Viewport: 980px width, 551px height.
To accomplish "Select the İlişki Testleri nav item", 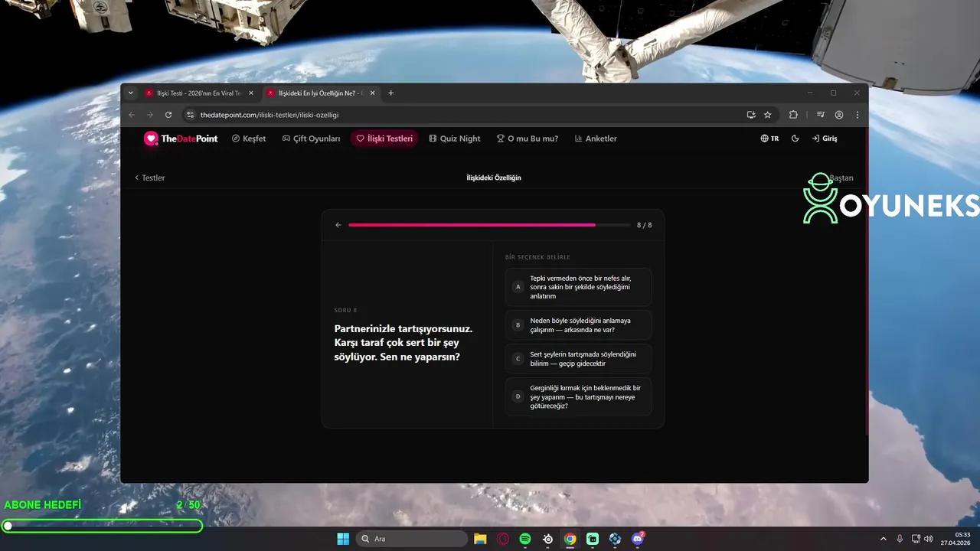I will pyautogui.click(x=384, y=139).
